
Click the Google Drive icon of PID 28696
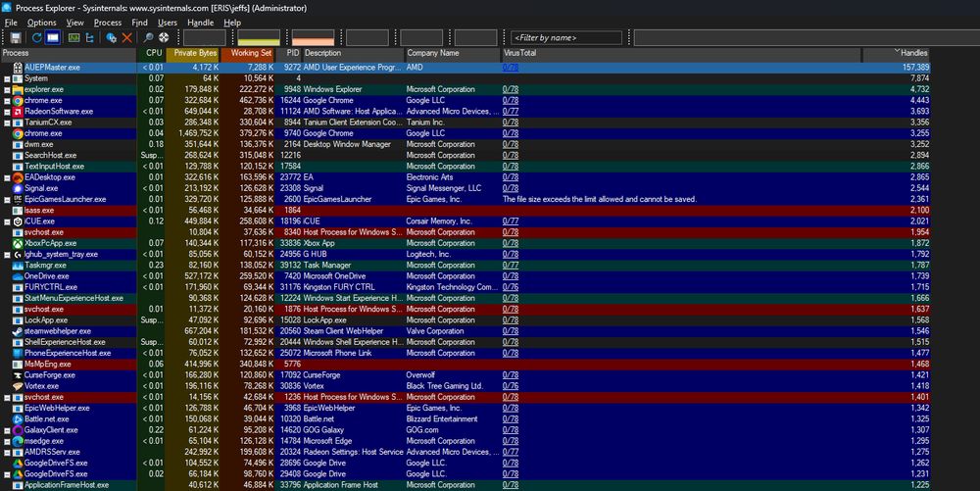[x=18, y=463]
